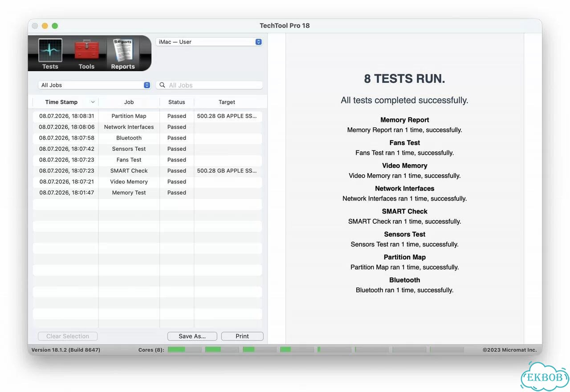Open the Tools toolbox icon
The width and height of the screenshot is (570, 392).
pos(86,53)
